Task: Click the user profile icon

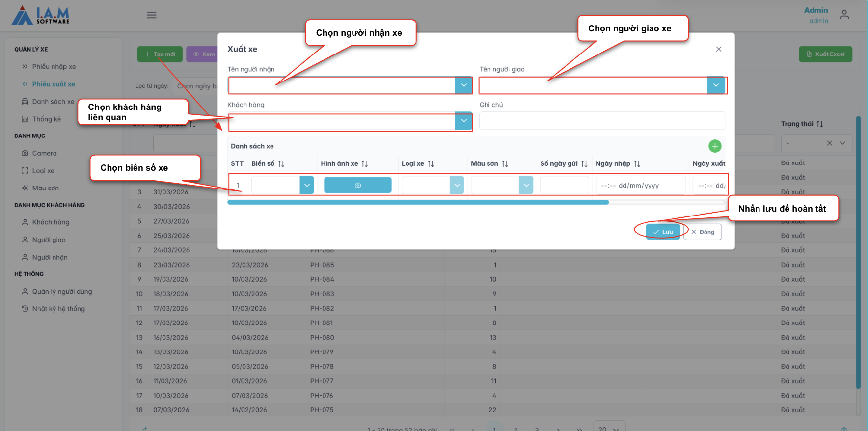Action: point(844,15)
